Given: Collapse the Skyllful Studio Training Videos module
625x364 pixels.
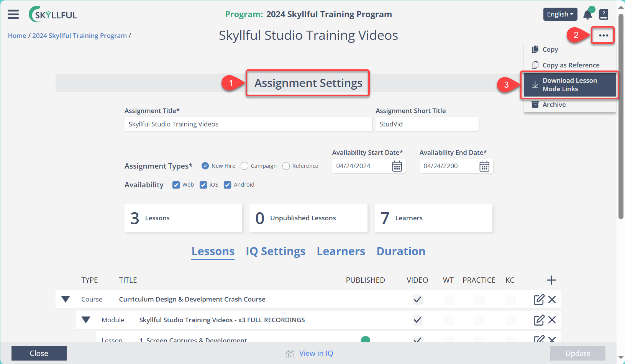Looking at the screenshot, I should [86, 320].
